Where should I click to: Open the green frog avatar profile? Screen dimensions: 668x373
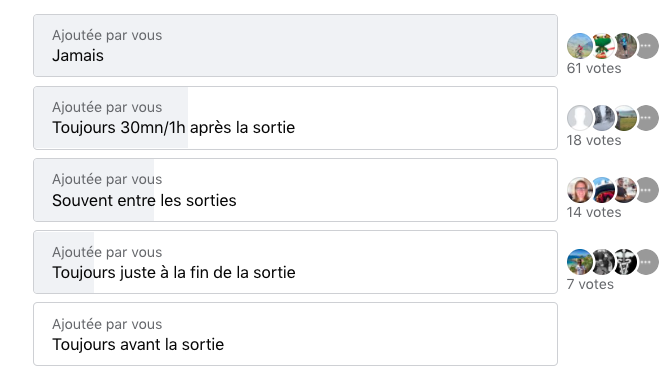(603, 46)
